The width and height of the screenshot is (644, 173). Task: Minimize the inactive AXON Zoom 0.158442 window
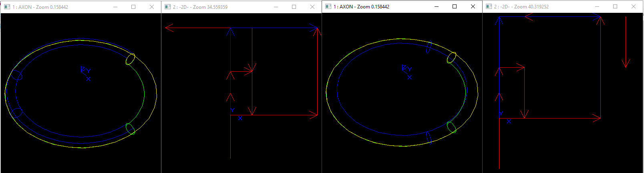tap(115, 7)
